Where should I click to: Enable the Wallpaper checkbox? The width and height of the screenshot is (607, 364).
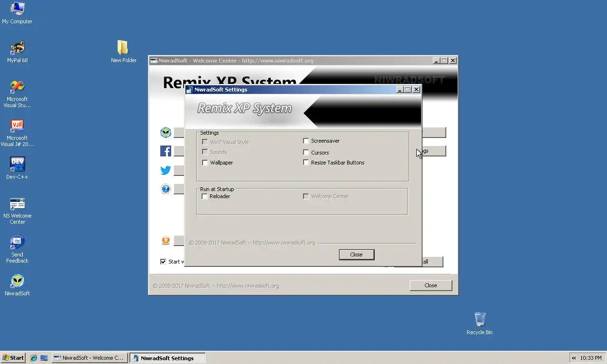coord(205,163)
